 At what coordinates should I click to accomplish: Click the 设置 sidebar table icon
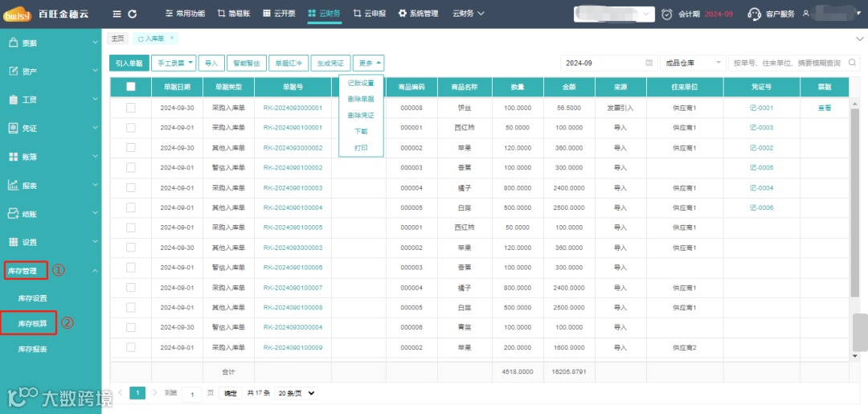tap(14, 242)
